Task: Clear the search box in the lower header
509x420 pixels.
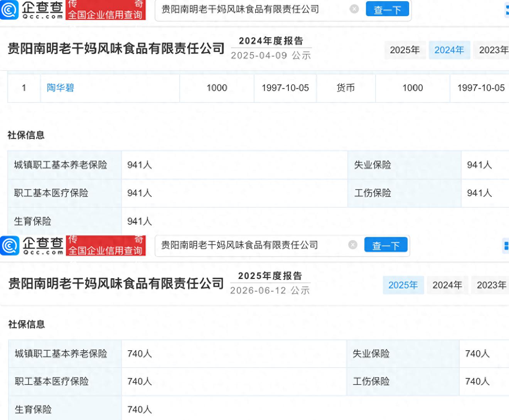Action: click(x=352, y=245)
